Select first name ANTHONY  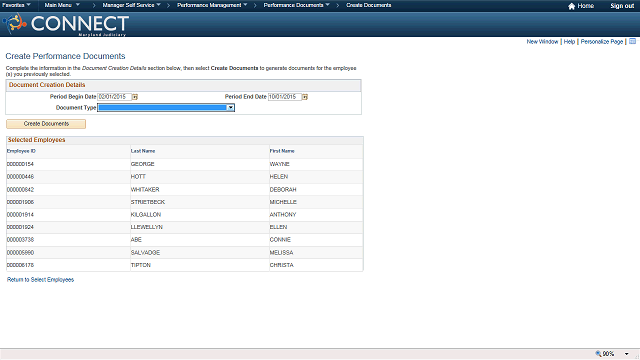(283, 215)
